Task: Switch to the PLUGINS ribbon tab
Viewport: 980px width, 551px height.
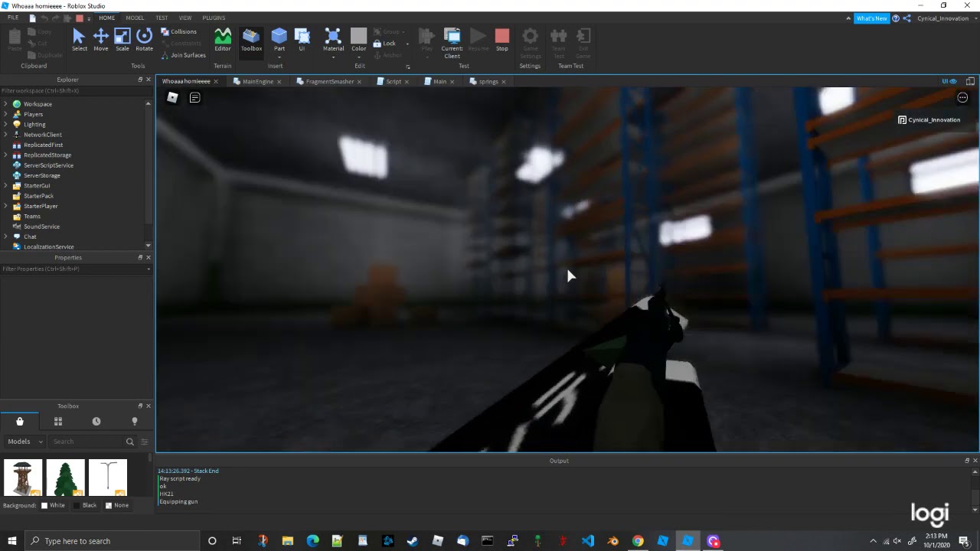Action: coord(214,18)
